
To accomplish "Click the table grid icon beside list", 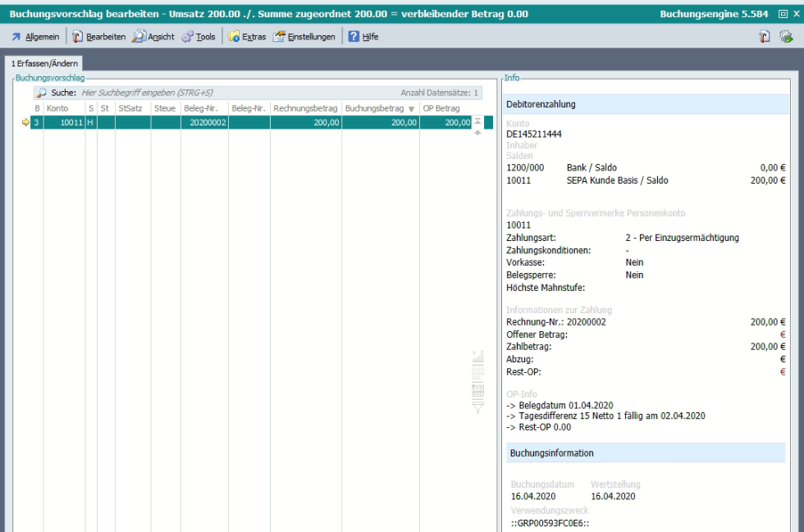I will coord(478,389).
